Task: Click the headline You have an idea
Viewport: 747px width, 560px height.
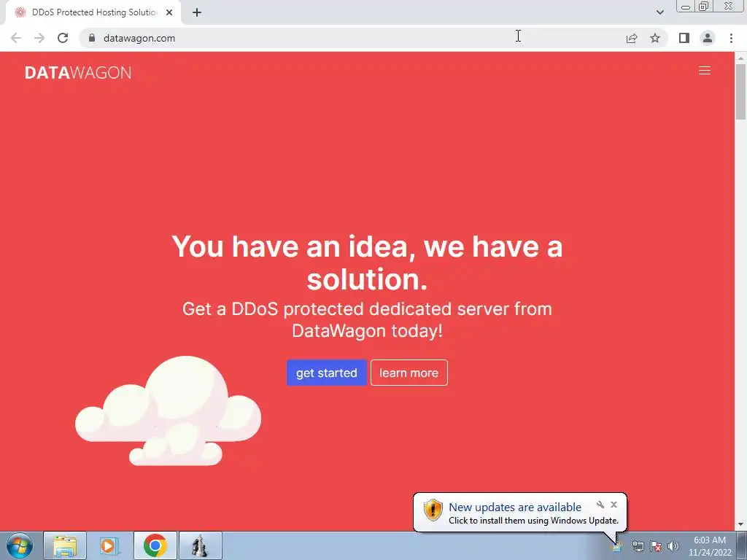Action: pos(367,262)
